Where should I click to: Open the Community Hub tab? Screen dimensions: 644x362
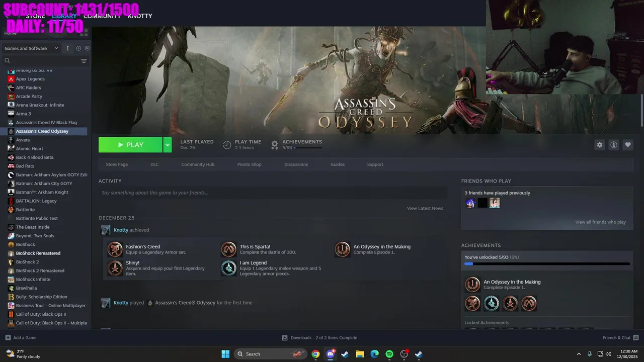coord(198,164)
